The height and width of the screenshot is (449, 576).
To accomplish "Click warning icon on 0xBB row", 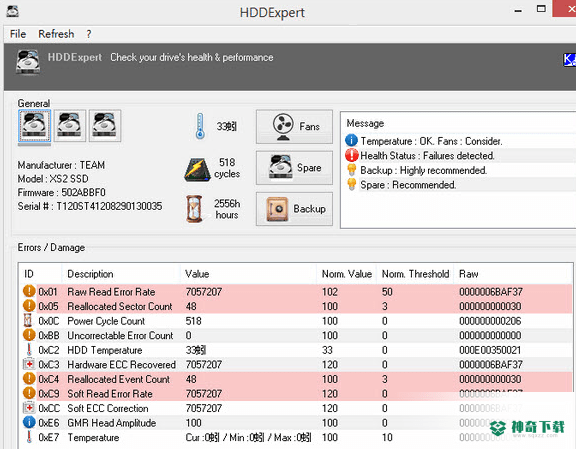I will point(29,335).
